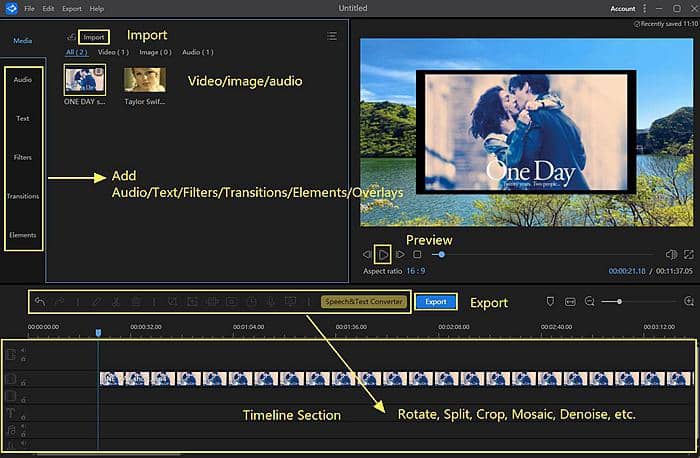Open the File menu
Screen dimensions: 700x458
click(x=29, y=8)
